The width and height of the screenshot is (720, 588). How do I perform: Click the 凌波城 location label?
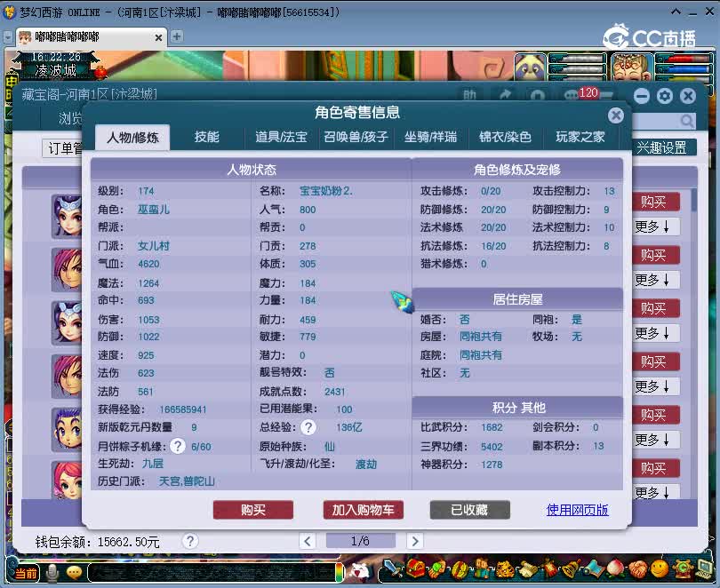(56, 71)
